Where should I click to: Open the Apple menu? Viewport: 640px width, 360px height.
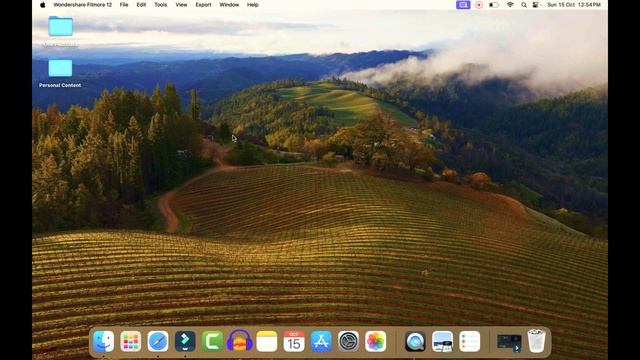click(x=42, y=5)
